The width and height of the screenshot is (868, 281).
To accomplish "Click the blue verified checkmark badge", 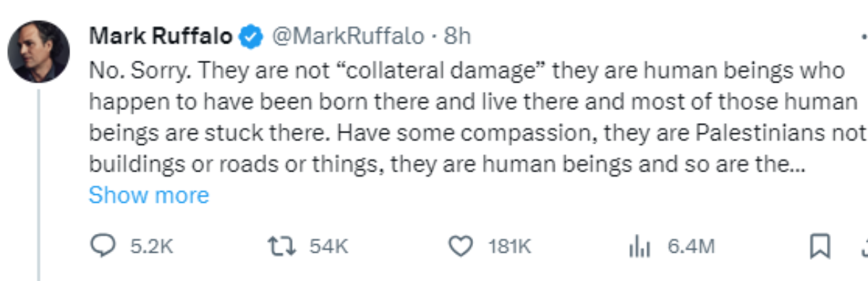I will coord(250,35).
